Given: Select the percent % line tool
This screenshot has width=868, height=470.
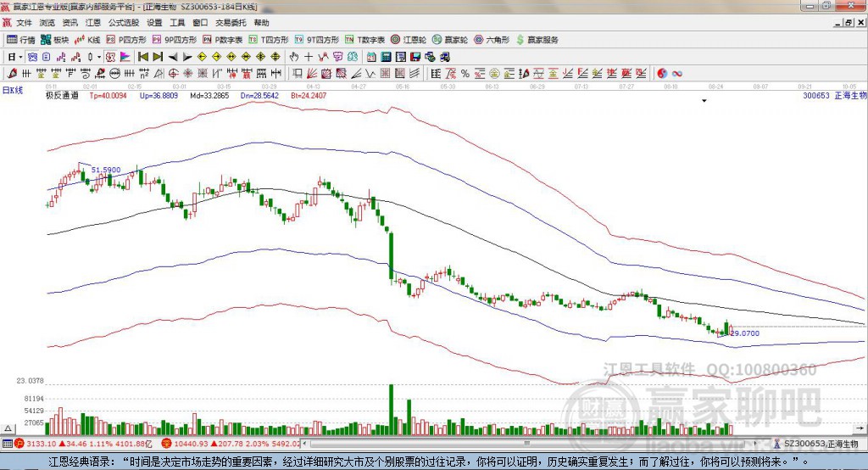Looking at the screenshot, I should point(465,73).
